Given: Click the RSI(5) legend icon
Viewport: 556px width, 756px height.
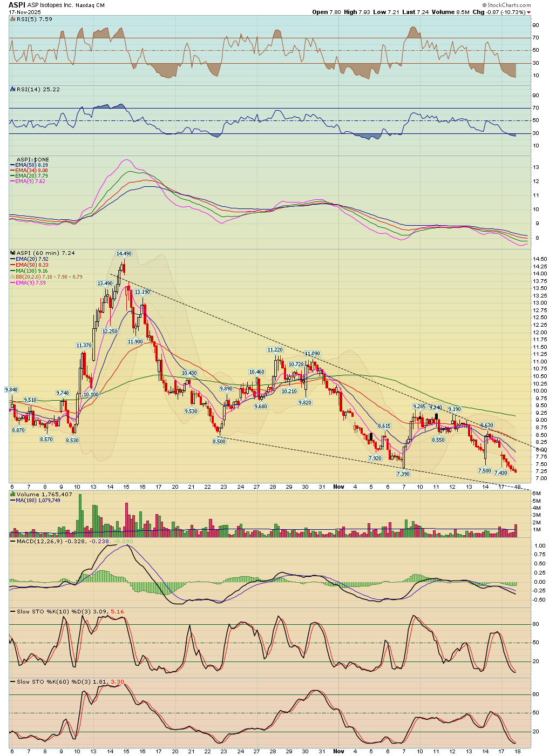Looking at the screenshot, I should click(x=13, y=19).
